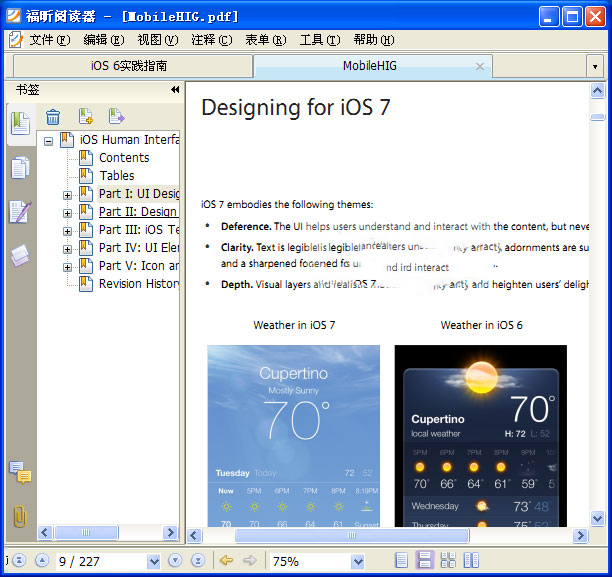This screenshot has width=612, height=577.
Task: Open the 75% zoom level dropdown
Action: tap(358, 562)
